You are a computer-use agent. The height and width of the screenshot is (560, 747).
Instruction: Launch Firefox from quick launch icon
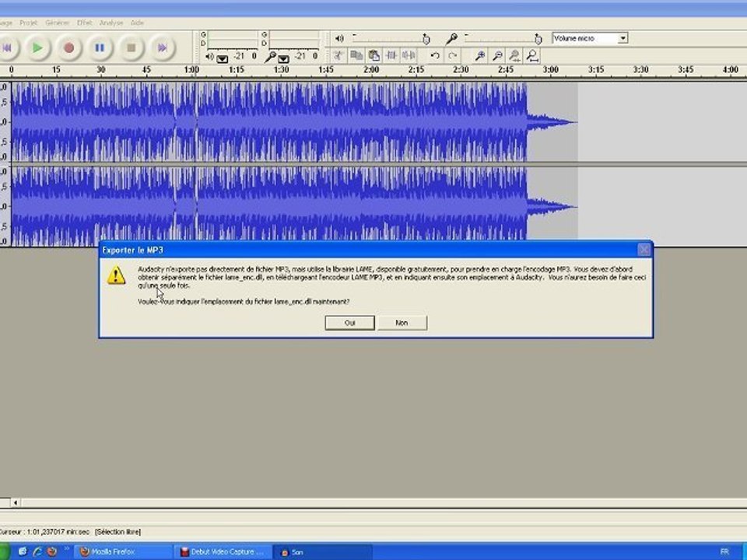51,552
